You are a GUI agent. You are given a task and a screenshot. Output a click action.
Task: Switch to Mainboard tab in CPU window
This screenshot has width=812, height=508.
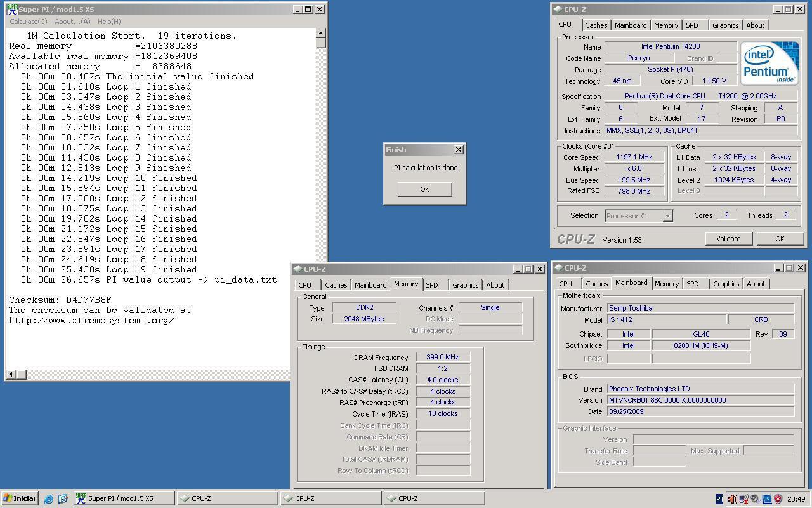click(x=631, y=25)
